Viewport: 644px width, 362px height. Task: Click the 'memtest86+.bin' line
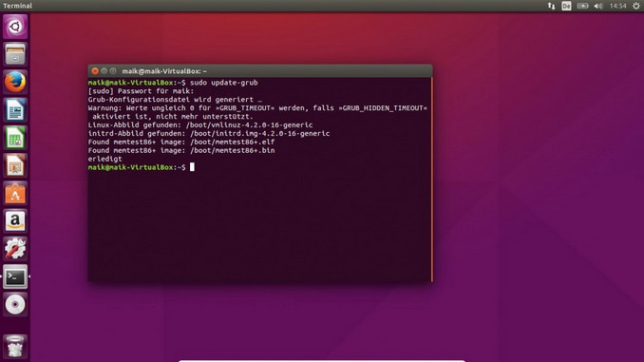tap(181, 150)
